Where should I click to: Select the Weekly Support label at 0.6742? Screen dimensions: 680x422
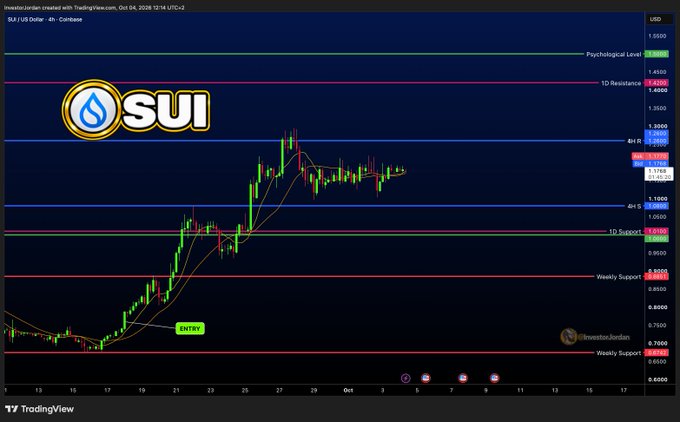(x=618, y=353)
